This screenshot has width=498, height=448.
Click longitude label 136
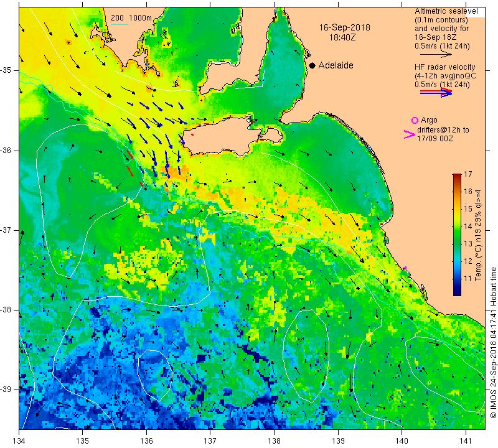point(146,441)
